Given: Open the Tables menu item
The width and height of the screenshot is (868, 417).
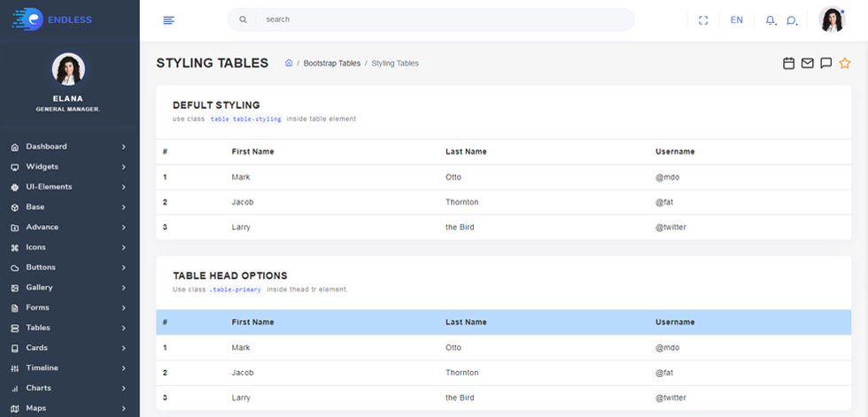Looking at the screenshot, I should [x=70, y=328].
